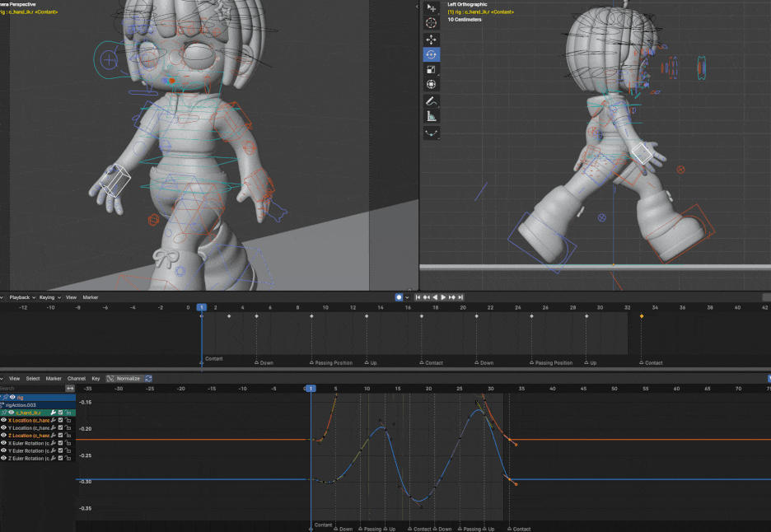Open the graph editor Select menu
This screenshot has height=532, width=771.
coord(32,379)
